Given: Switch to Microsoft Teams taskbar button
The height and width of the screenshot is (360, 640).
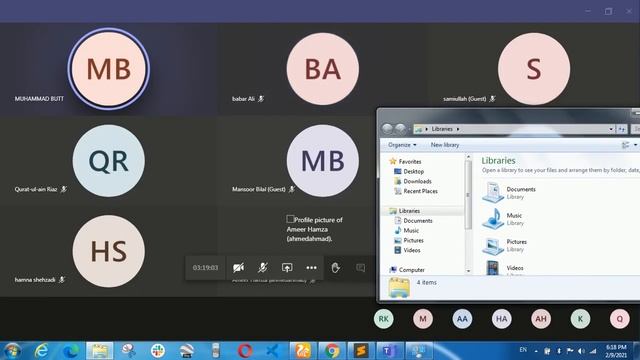Looking at the screenshot, I should [390, 350].
